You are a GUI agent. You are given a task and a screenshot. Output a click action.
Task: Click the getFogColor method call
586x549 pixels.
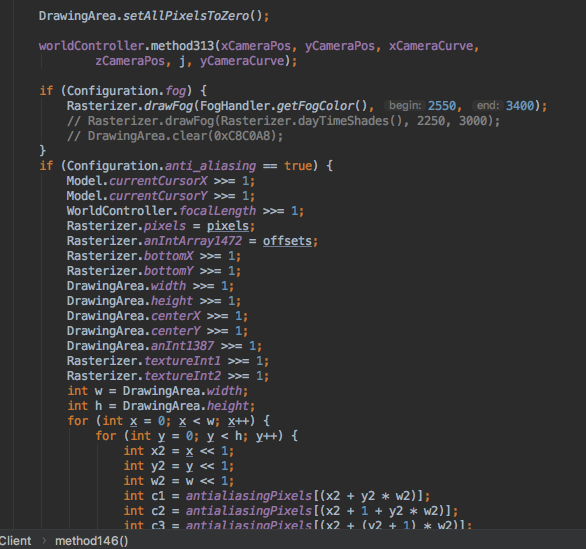[315, 106]
